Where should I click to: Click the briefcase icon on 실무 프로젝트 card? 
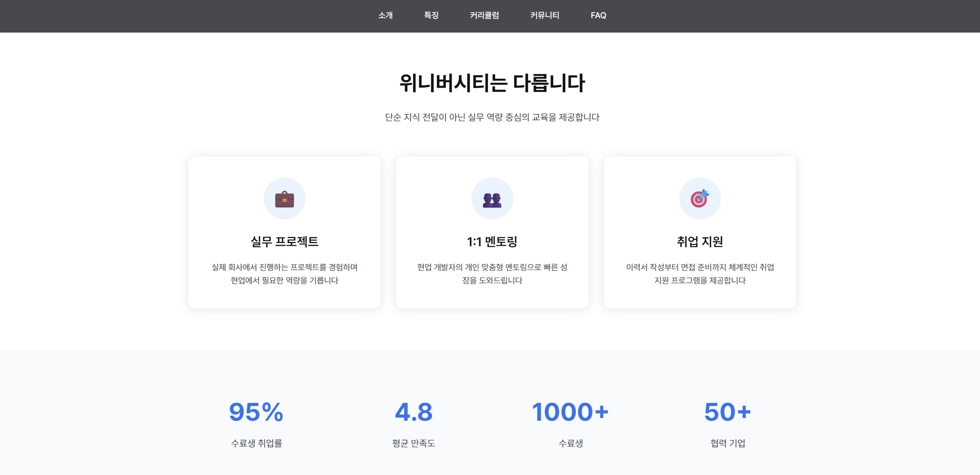click(x=284, y=198)
